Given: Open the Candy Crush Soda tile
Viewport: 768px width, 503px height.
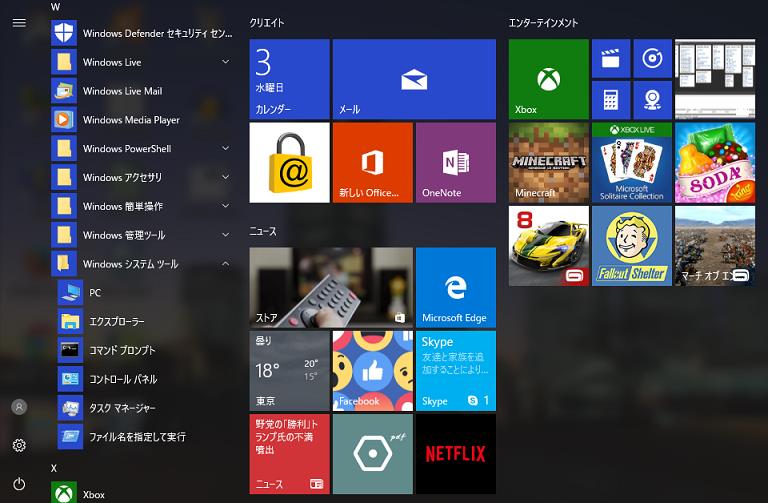Looking at the screenshot, I should pos(715,163).
